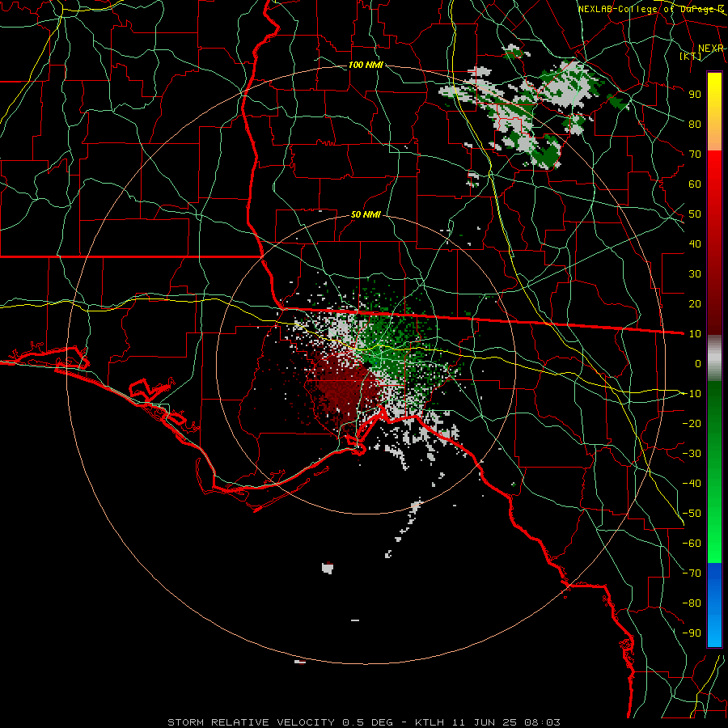Click the positive 20 scale value
This screenshot has height=728, width=728.
tap(695, 303)
